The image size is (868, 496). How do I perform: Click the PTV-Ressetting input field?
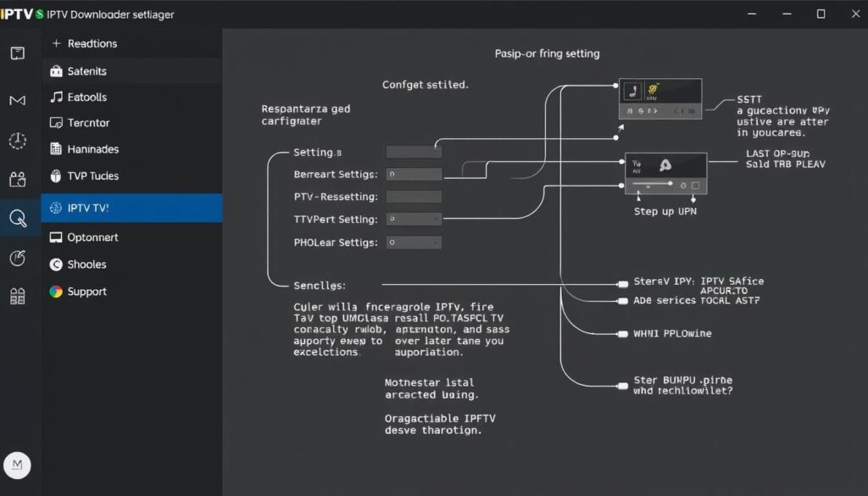pyautogui.click(x=414, y=197)
